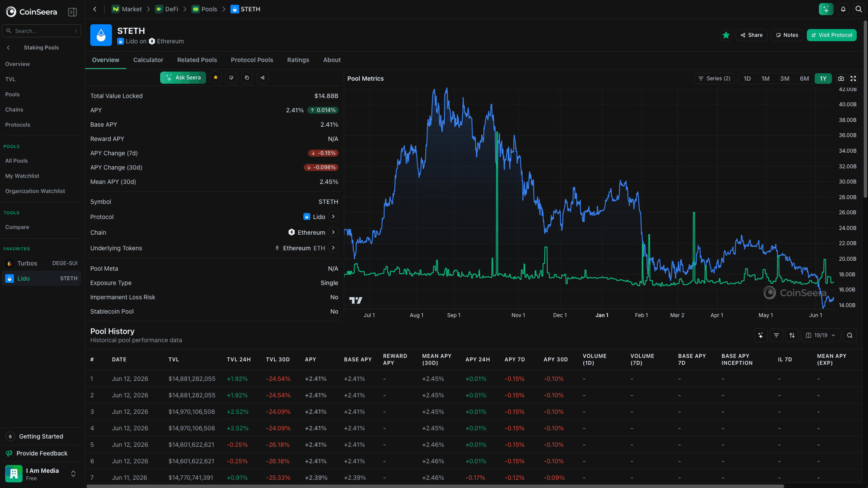This screenshot has height=488, width=868.
Task: Click the Pools breadcrumb
Action: coord(204,9)
